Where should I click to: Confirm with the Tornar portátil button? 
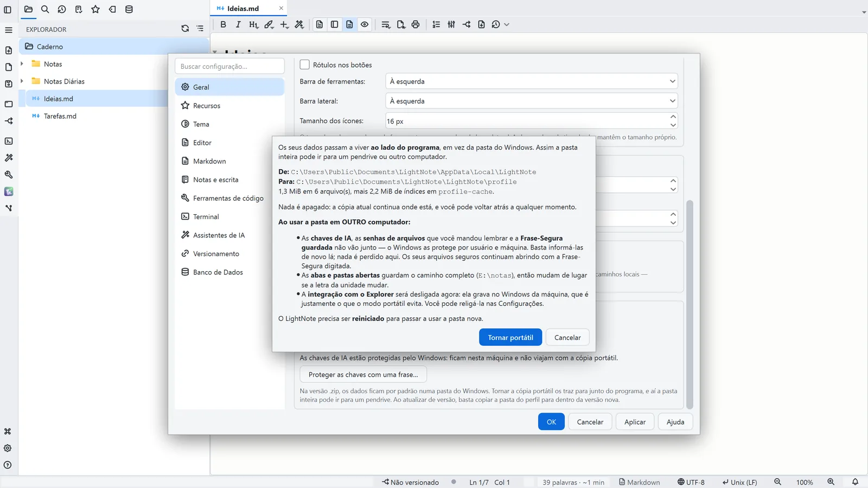pyautogui.click(x=510, y=337)
